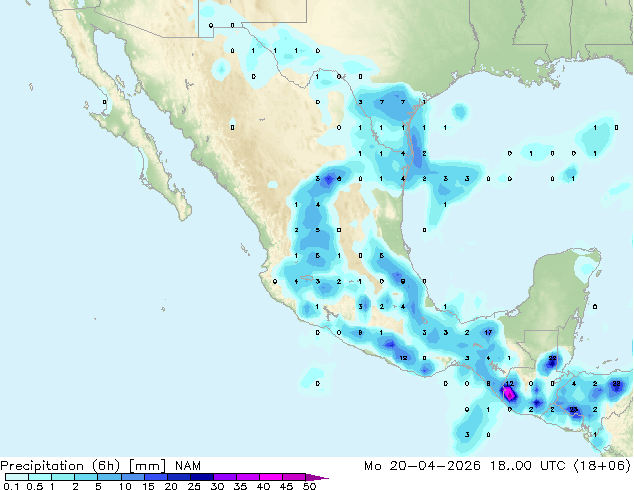
Task: Click the 'NAM' model label
Action: 188,466
